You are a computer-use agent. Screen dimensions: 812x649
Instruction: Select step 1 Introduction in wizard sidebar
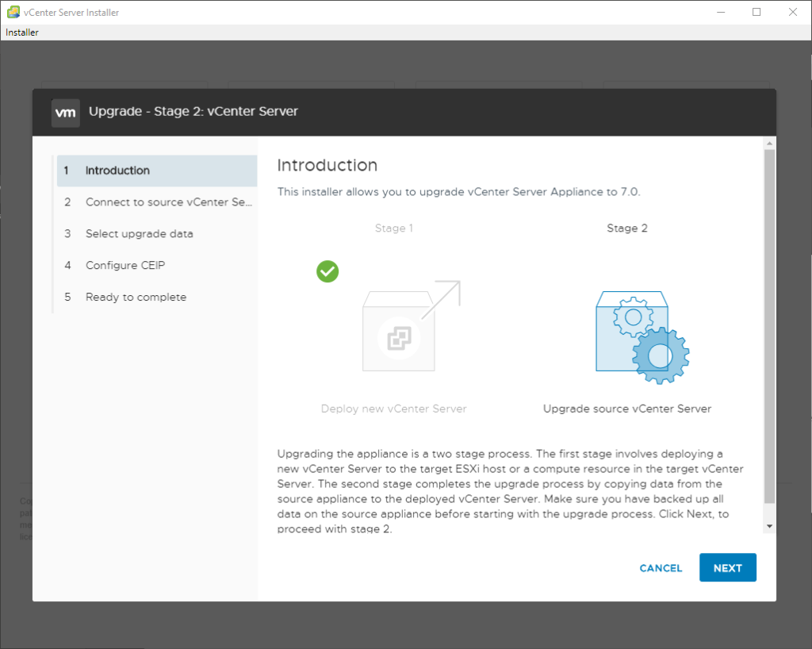click(157, 171)
